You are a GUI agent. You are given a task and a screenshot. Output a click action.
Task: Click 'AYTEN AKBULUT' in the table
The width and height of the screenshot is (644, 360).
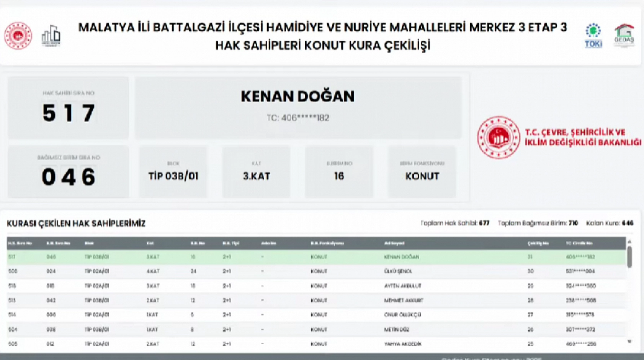pyautogui.click(x=402, y=286)
